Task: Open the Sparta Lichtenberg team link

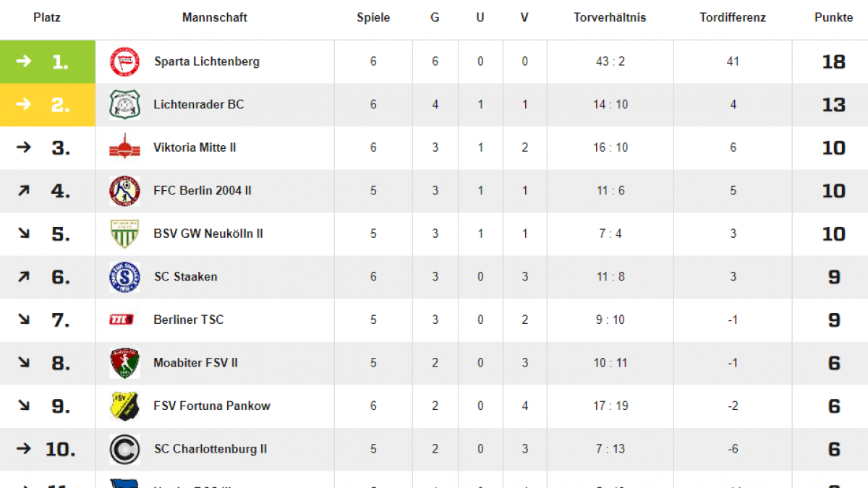Action: pyautogui.click(x=207, y=61)
